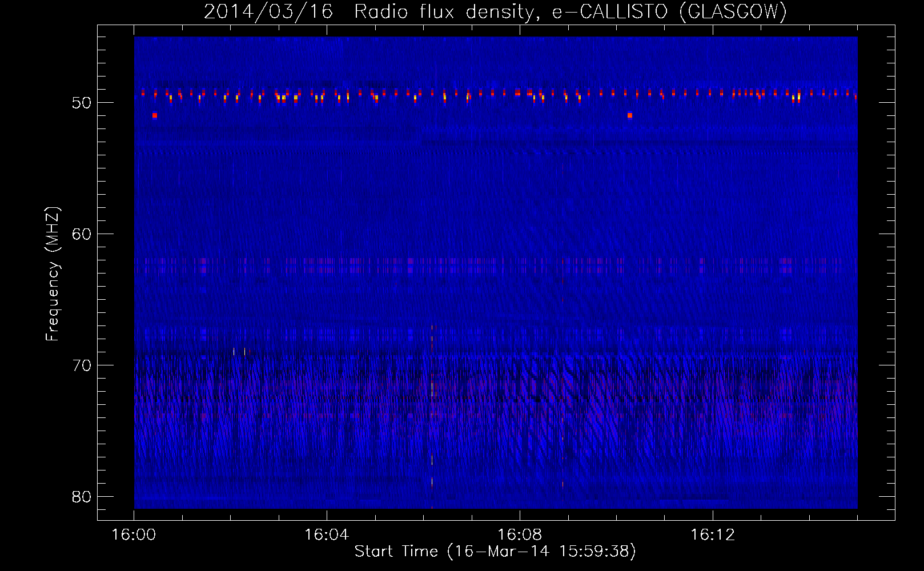Click the 60 tick label on frequency axis
The image size is (924, 571).
(x=82, y=234)
